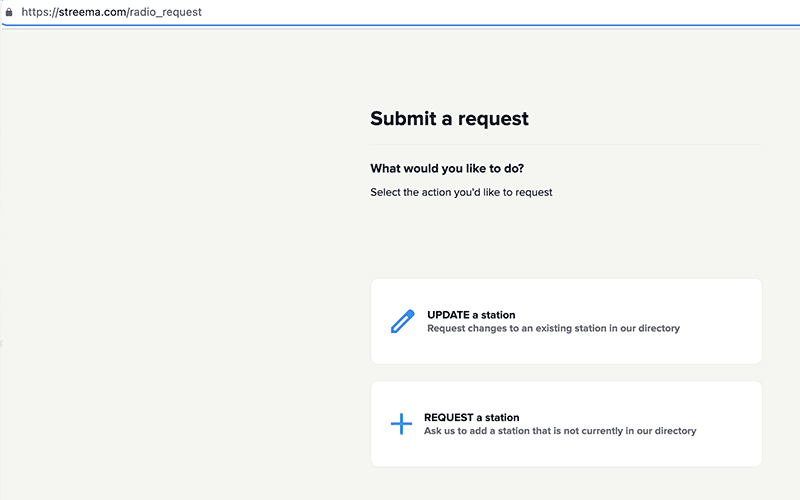Click 'Request changes to an existing station' description

(x=553, y=328)
